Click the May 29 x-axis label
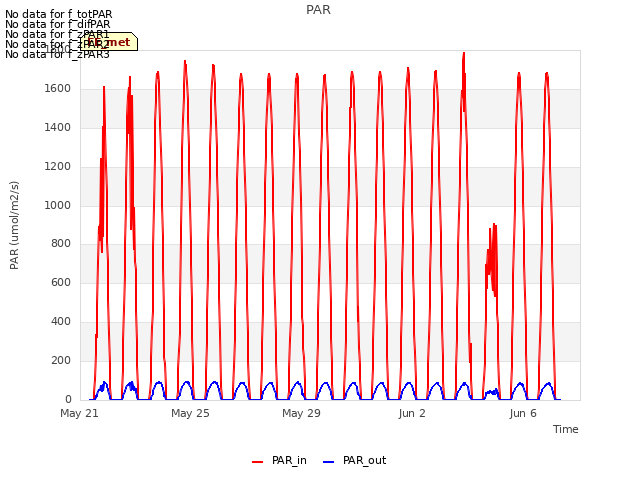The image size is (640, 480). (301, 413)
